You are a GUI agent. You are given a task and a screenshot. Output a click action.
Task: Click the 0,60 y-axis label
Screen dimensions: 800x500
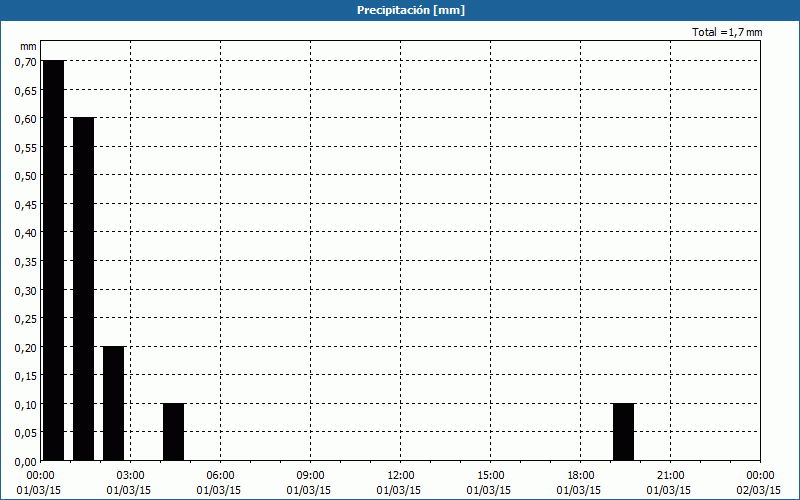(26, 119)
